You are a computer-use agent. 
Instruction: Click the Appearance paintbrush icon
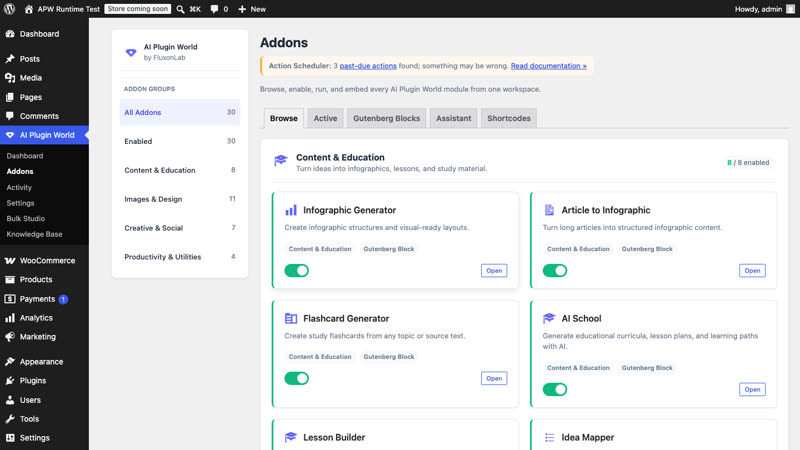[10, 362]
